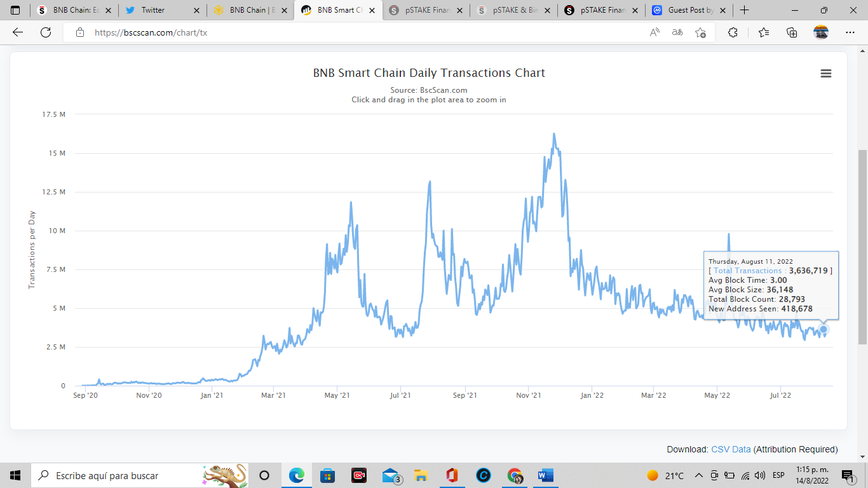Open Edge Settings and more menu
Viewport: 868px width, 488px height.
[850, 32]
